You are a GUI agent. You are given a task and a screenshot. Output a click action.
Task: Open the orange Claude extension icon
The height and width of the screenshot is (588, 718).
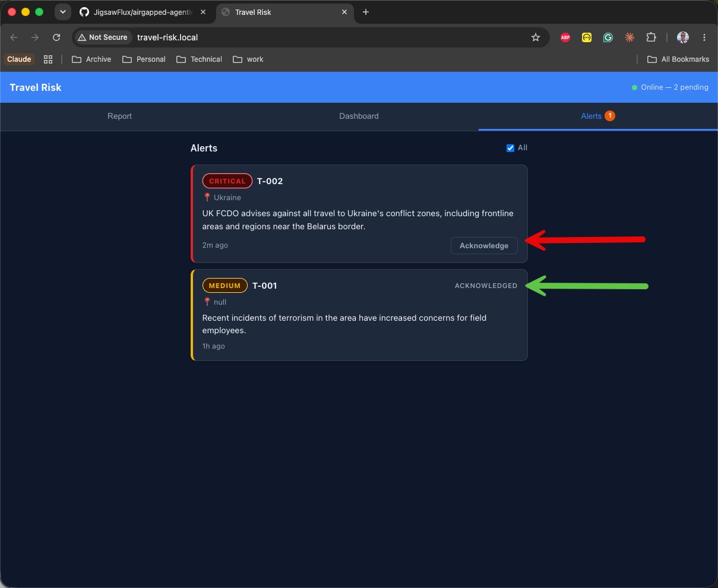630,37
